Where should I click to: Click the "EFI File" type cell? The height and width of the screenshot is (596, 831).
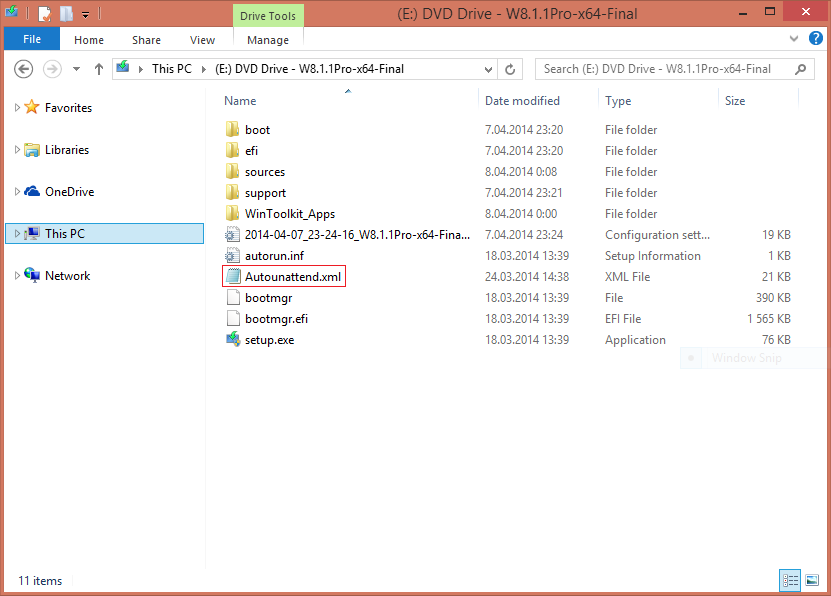pyautogui.click(x=623, y=318)
